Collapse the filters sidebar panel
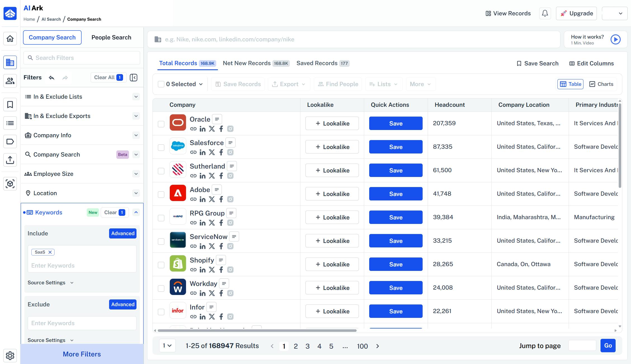Image resolution: width=631 pixels, height=364 pixels. pyautogui.click(x=134, y=77)
